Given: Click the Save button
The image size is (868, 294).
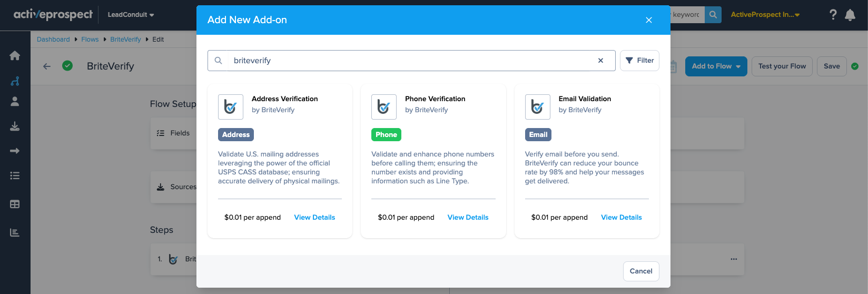Looking at the screenshot, I should pyautogui.click(x=832, y=66).
